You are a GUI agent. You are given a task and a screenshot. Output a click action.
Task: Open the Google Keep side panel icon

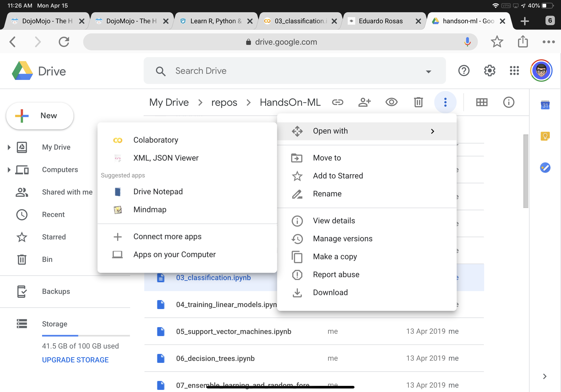(x=545, y=136)
